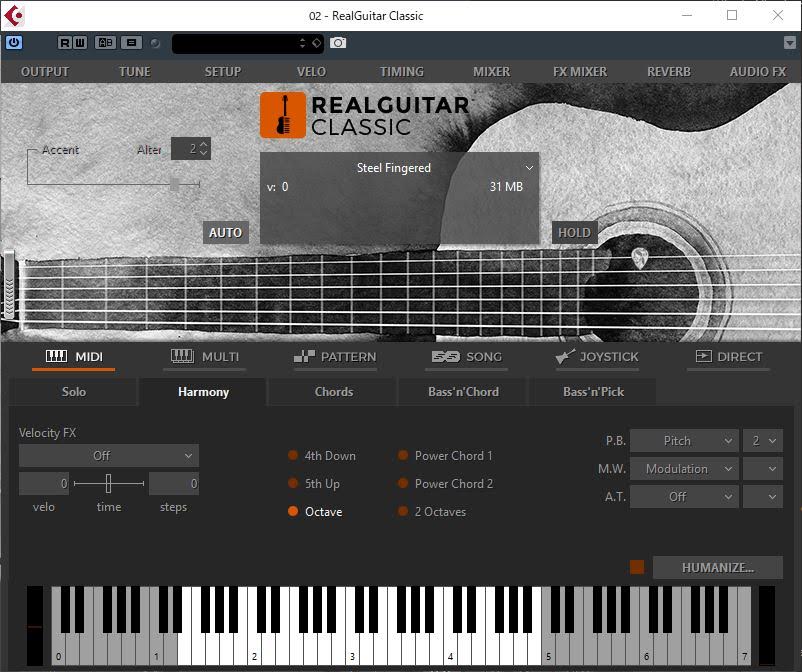Switch to MULTI mode

(x=205, y=357)
